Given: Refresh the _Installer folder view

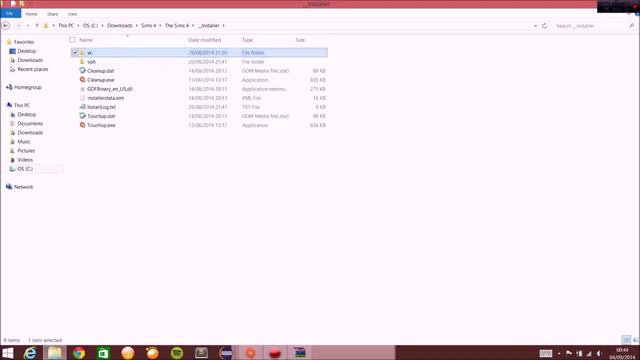Looking at the screenshot, I should click(544, 26).
